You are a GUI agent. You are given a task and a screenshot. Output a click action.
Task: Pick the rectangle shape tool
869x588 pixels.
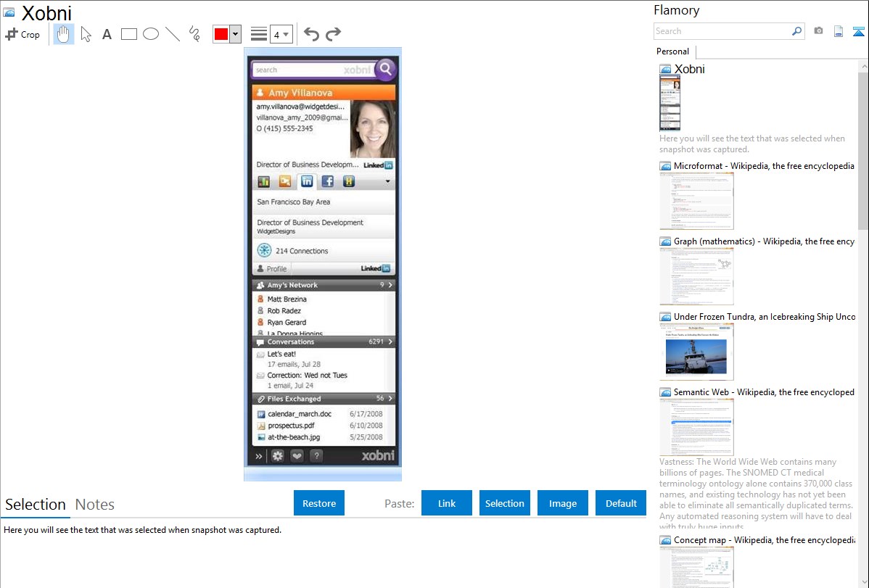point(128,34)
